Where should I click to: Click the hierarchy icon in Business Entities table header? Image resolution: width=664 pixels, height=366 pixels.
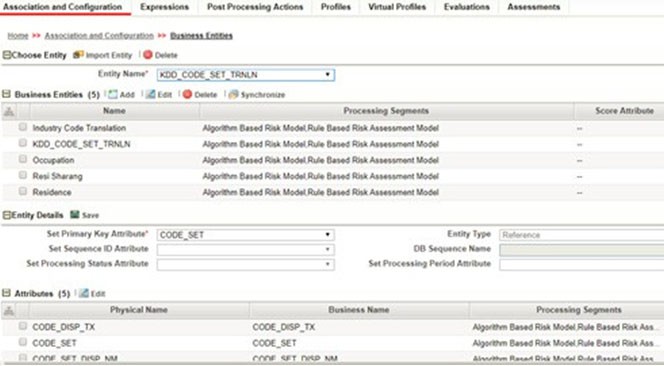9,111
